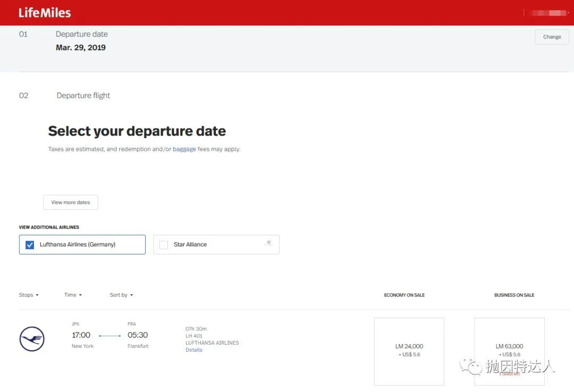Image resolution: width=574 pixels, height=392 pixels.
Task: Expand the Stops filter dropdown
Action: 29,295
